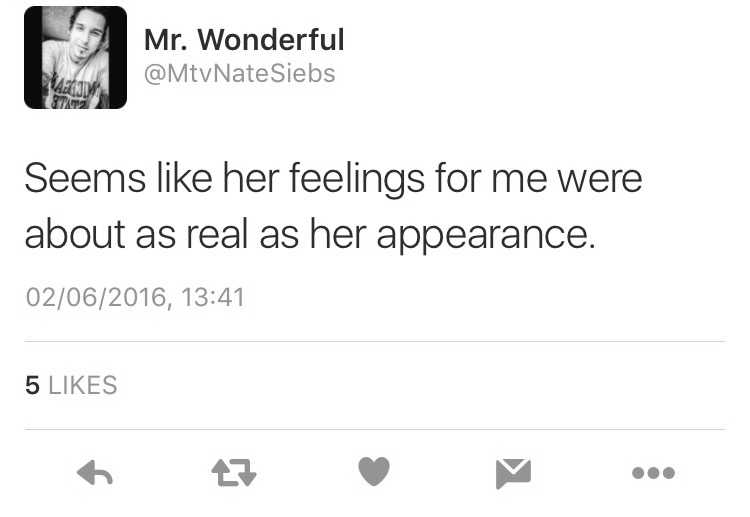
Task: Like the tweet with the heart icon
Action: [x=374, y=471]
